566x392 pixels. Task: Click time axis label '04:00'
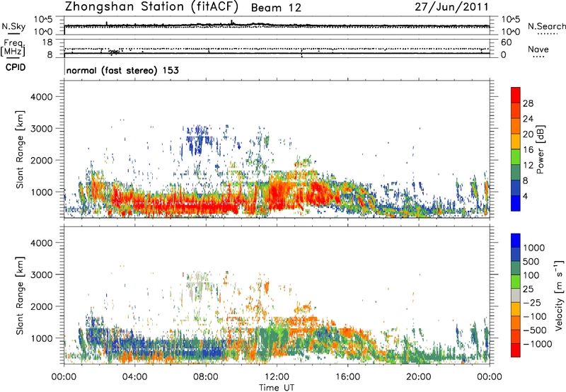tap(134, 377)
